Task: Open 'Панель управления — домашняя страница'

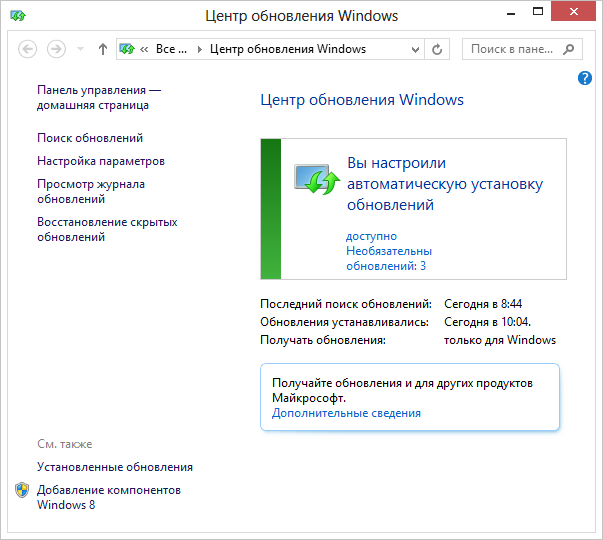Action: click(99, 97)
